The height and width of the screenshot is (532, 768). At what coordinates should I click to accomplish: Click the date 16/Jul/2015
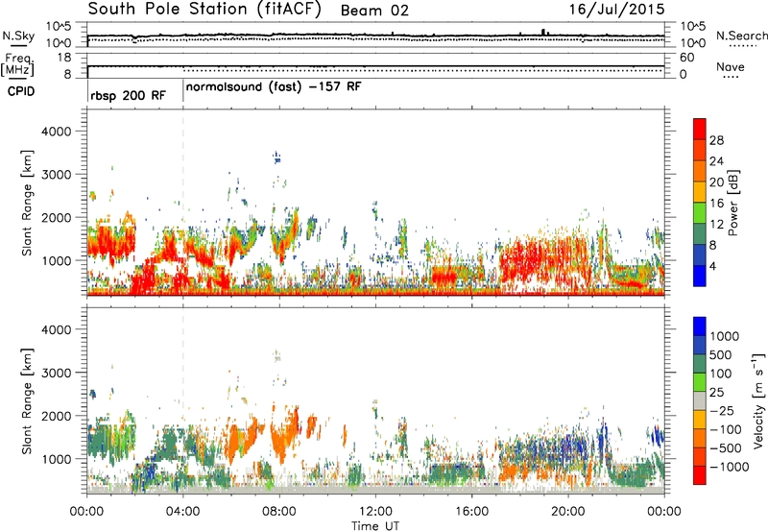click(616, 10)
